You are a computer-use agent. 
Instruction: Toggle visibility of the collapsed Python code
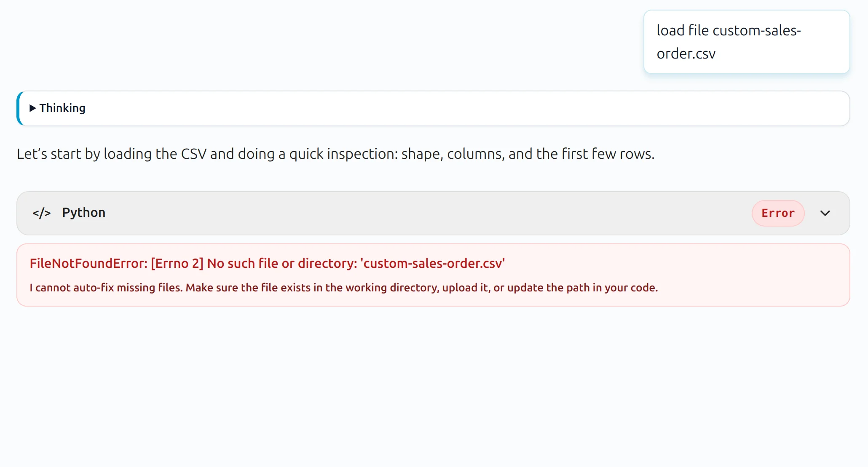(x=825, y=213)
